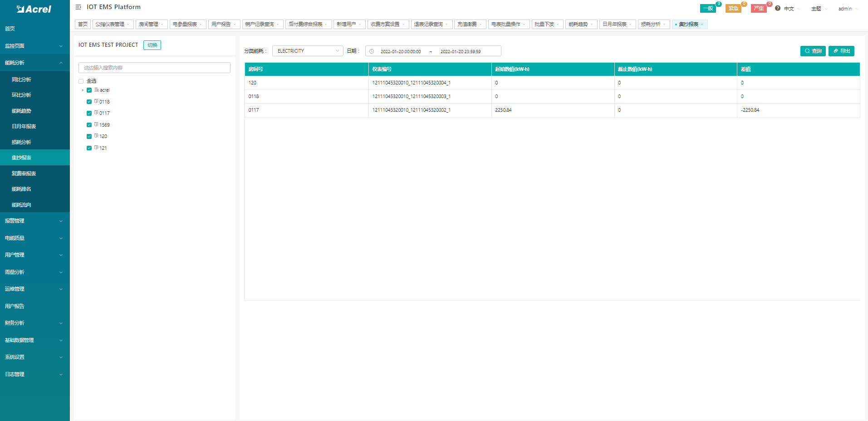Click the Acrel logo

34,9
